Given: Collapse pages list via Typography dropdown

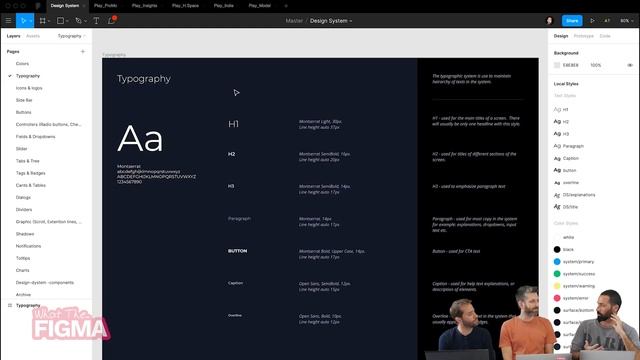Looking at the screenshot, I should [72, 36].
